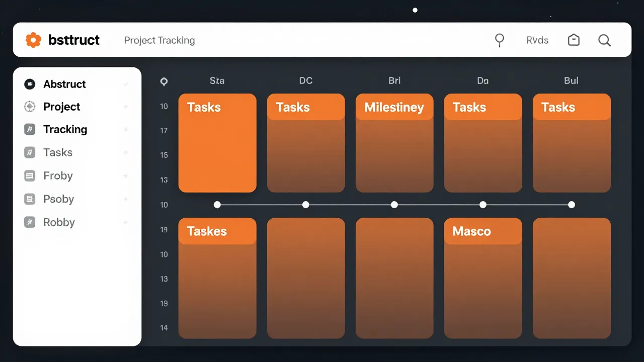Expand the Psoby sidebar entry

(126, 199)
